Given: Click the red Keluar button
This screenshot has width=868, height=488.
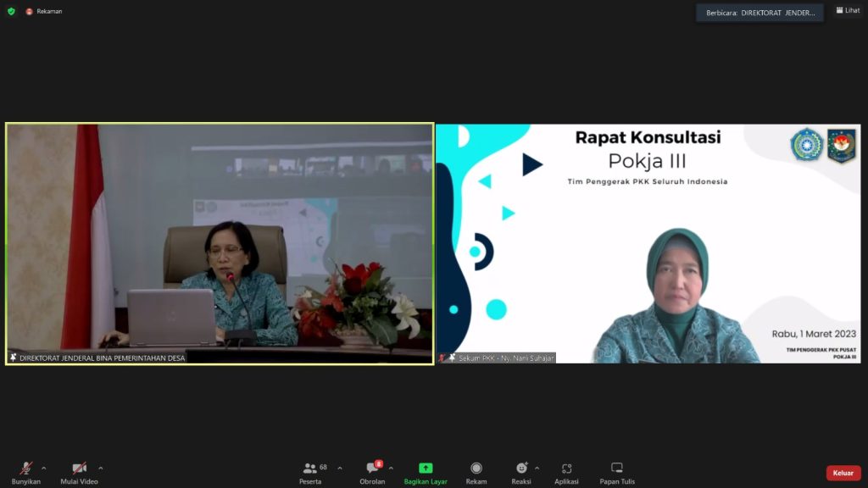Looking at the screenshot, I should pos(843,473).
